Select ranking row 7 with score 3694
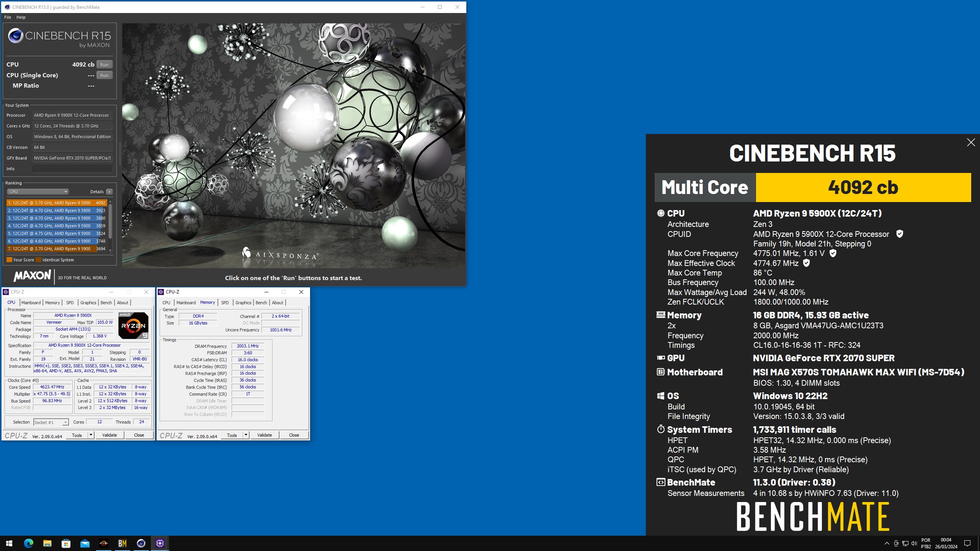This screenshot has height=551, width=980. 57,249
